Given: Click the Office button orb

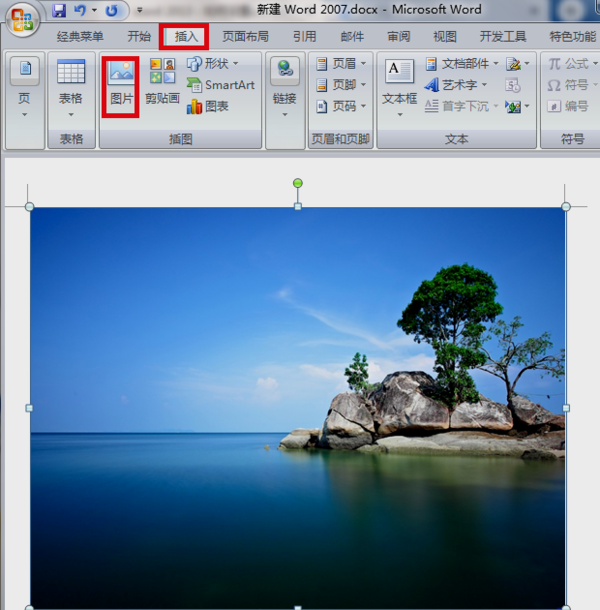Looking at the screenshot, I should point(22,19).
